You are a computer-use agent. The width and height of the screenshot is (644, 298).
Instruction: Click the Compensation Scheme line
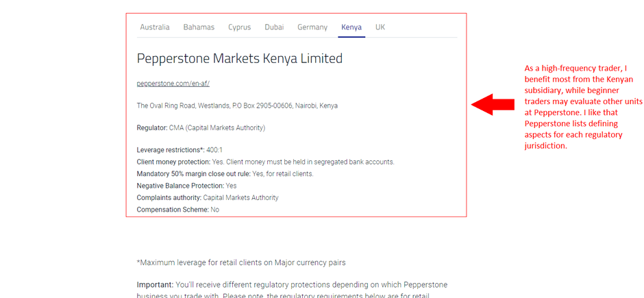[177, 210]
